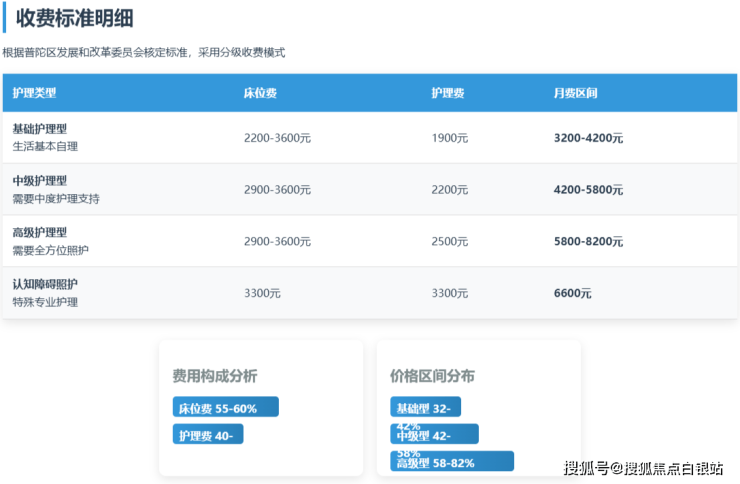The width and height of the screenshot is (740, 484).
Task: Select the 护理类型 column header
Action: [35, 93]
